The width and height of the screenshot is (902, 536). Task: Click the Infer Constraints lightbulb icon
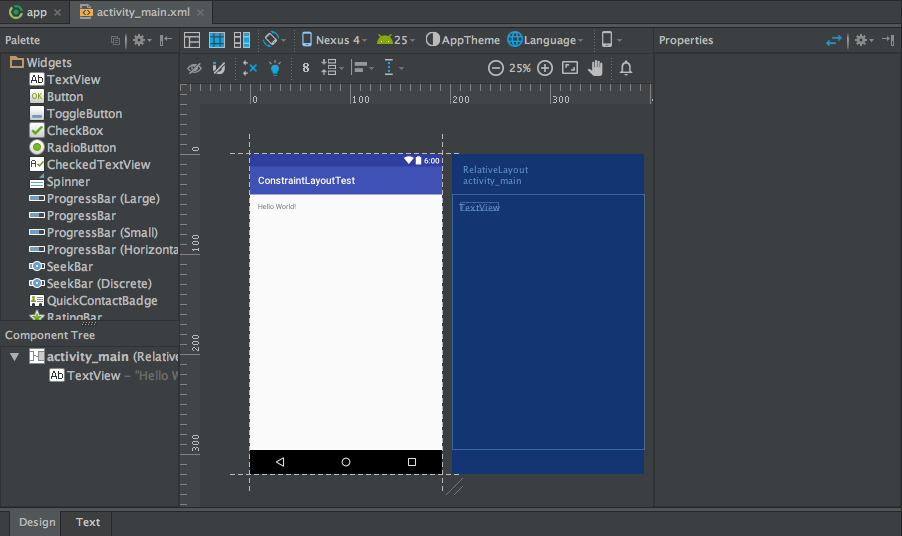[x=275, y=68]
